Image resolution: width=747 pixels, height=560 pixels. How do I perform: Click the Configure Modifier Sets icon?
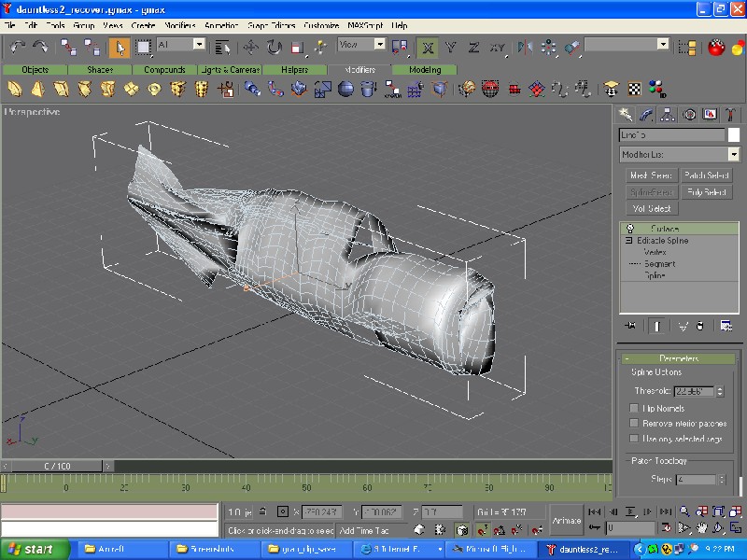[726, 326]
